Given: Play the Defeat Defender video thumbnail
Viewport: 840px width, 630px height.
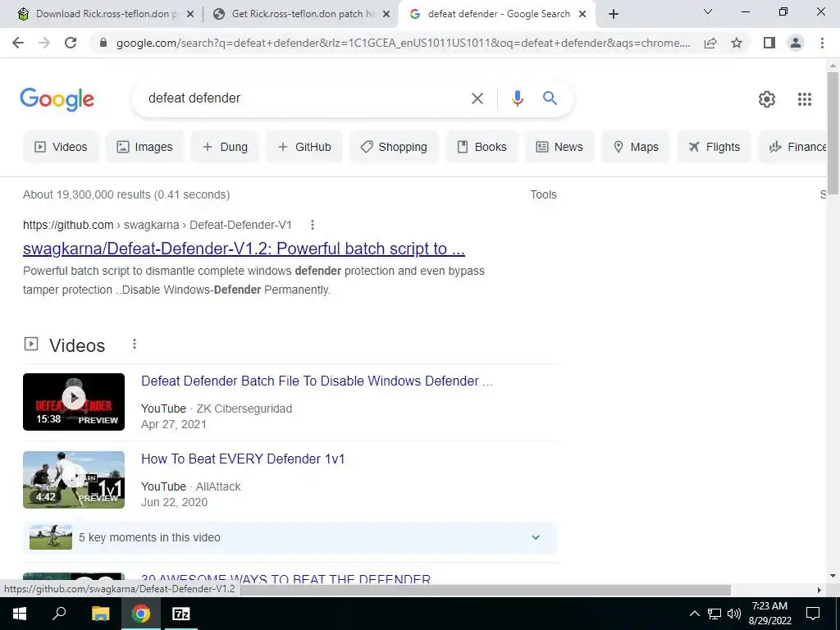Looking at the screenshot, I should (74, 402).
